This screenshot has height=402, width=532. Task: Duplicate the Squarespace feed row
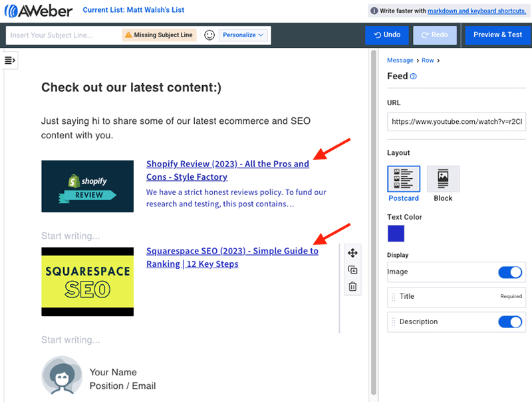[352, 270]
